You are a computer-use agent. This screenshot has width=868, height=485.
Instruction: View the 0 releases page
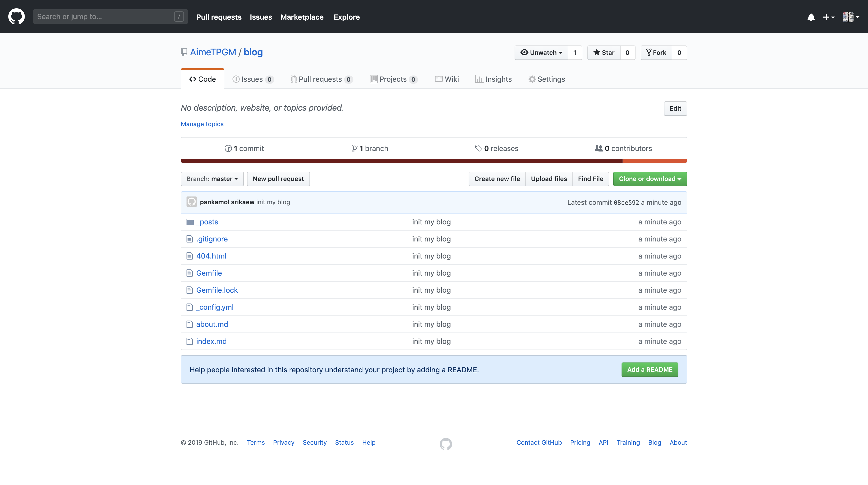click(x=497, y=148)
